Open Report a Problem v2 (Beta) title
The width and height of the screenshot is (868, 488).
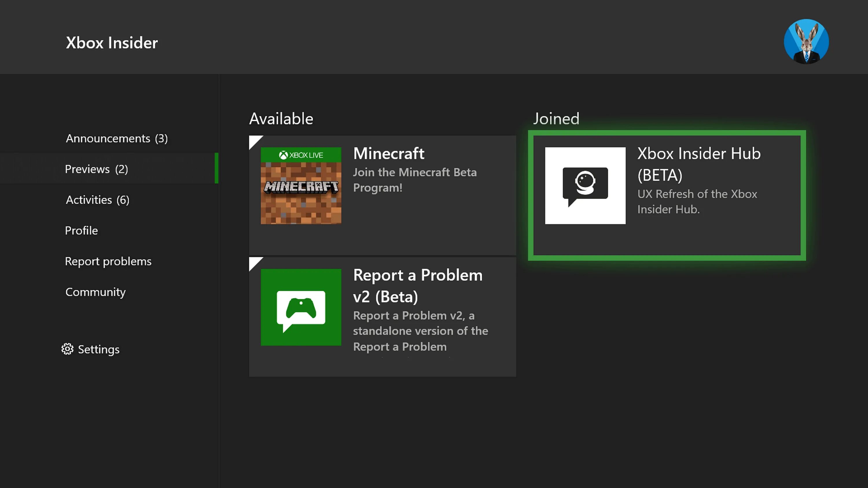[x=418, y=286]
